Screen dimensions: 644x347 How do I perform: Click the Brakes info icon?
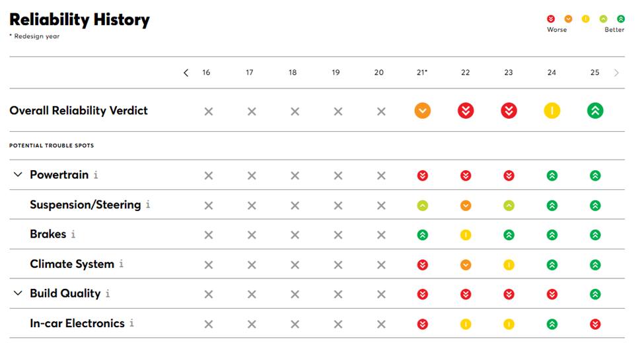coord(73,235)
